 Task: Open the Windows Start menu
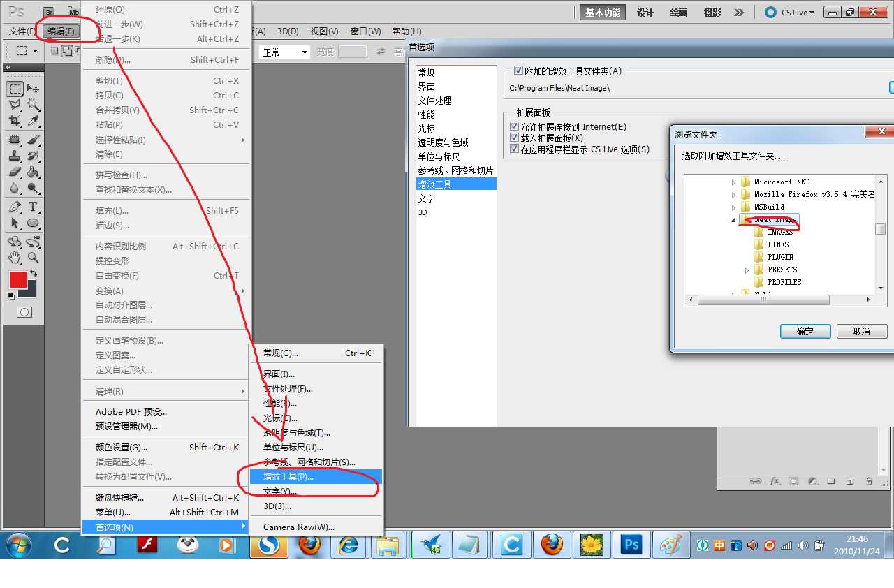point(17,544)
